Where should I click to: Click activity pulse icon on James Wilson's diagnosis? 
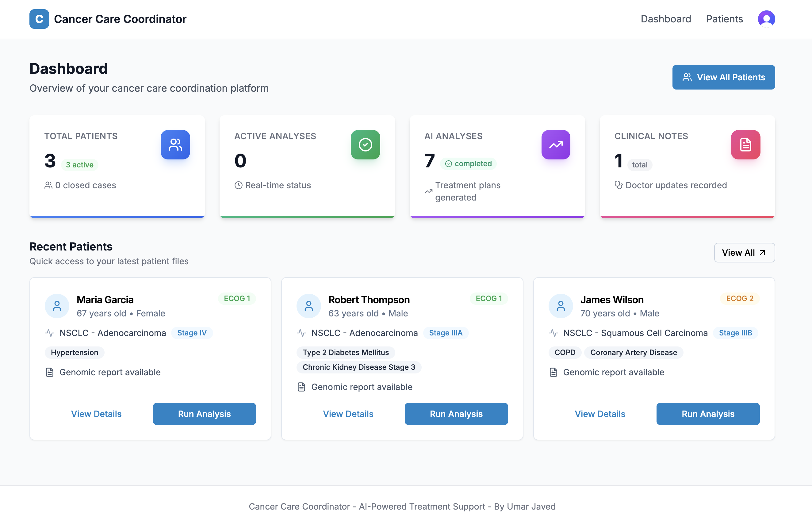tap(553, 333)
